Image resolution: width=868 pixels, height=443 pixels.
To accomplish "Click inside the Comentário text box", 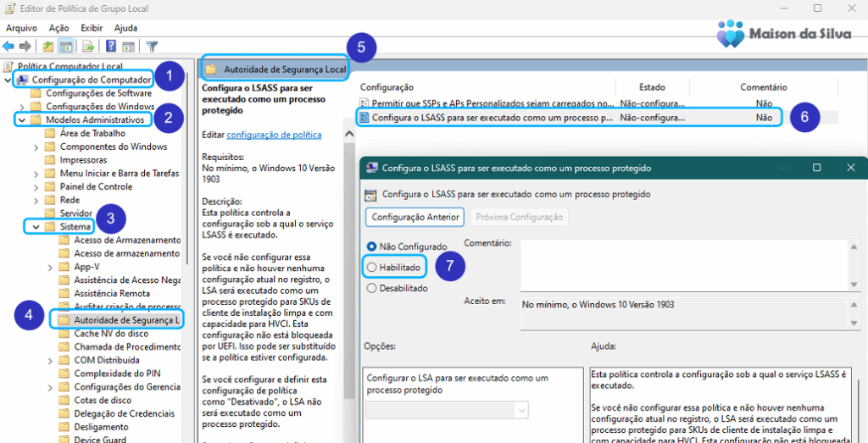I will pos(684,265).
